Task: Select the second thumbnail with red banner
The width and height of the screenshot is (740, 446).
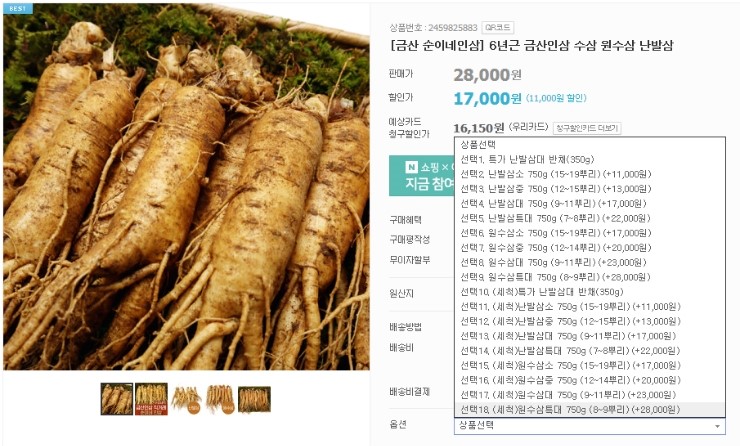Action: pos(151,399)
